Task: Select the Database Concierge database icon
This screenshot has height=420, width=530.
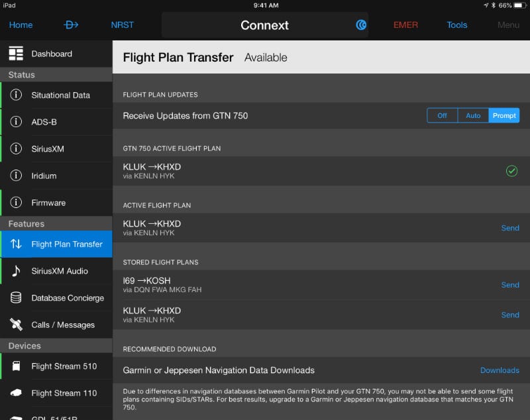Action: [x=16, y=297]
